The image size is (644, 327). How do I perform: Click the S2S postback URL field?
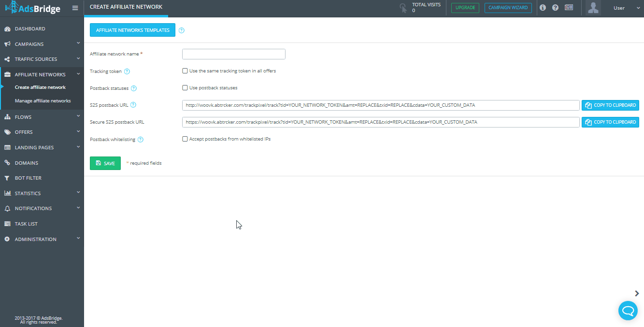pos(381,105)
